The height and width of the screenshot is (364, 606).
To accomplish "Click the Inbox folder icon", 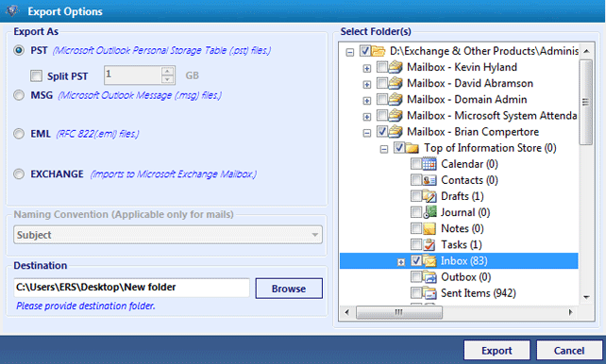I will click(x=429, y=261).
